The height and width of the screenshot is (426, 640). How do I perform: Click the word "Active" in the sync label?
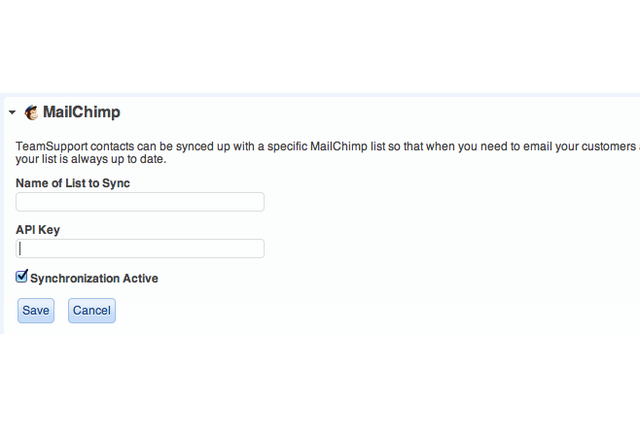(x=140, y=278)
